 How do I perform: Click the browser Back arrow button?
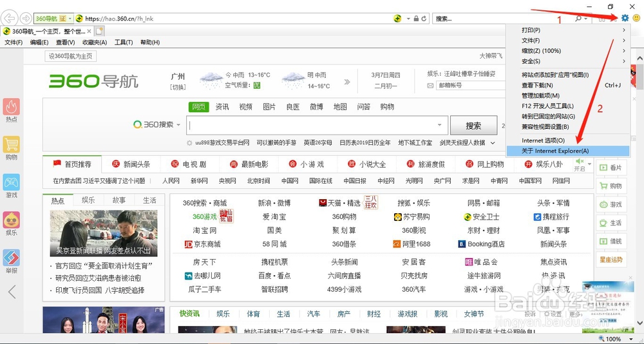[10, 18]
